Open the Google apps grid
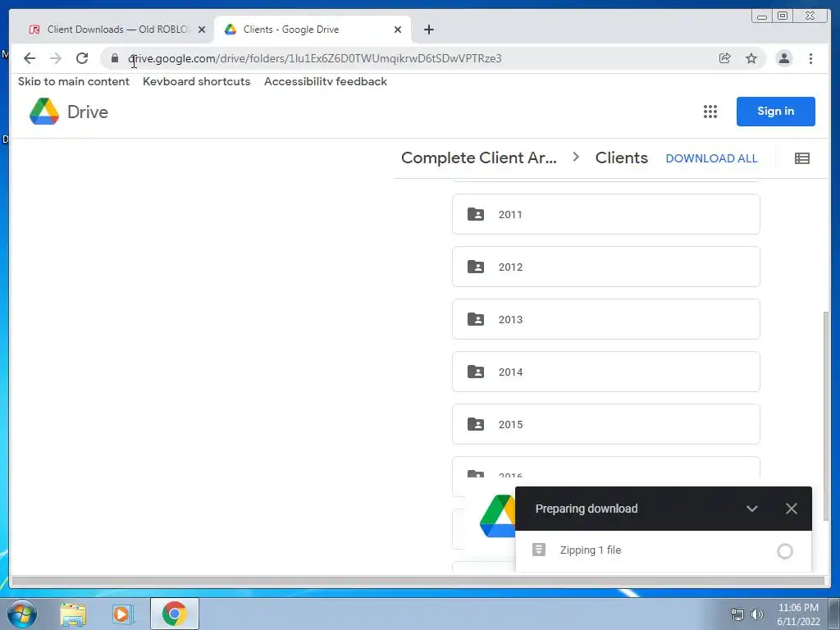 point(710,112)
